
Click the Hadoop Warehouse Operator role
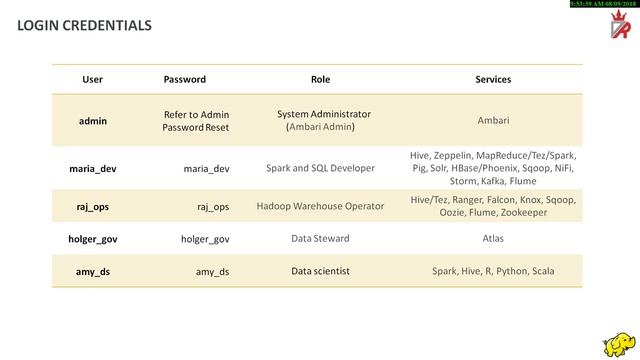pyautogui.click(x=320, y=206)
